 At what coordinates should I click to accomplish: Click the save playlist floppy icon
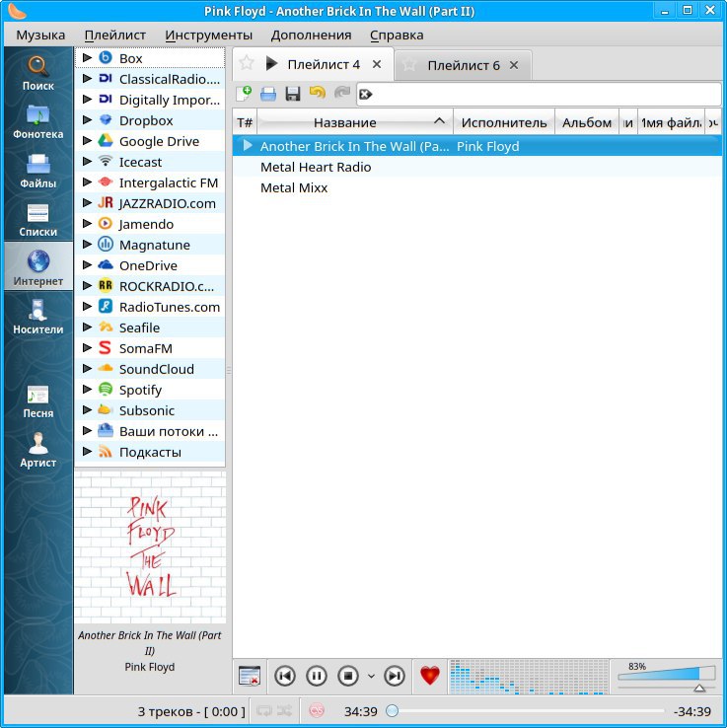(x=293, y=94)
